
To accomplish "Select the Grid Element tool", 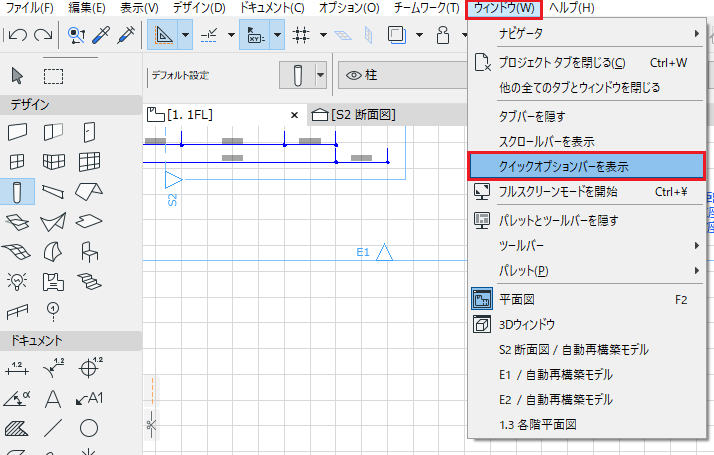I will click(x=53, y=312).
